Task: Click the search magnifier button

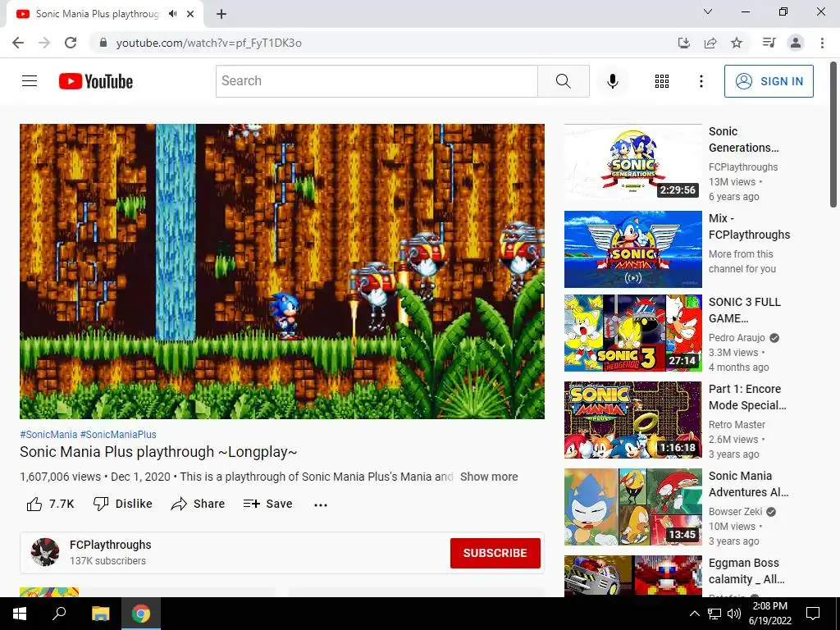Action: (563, 81)
